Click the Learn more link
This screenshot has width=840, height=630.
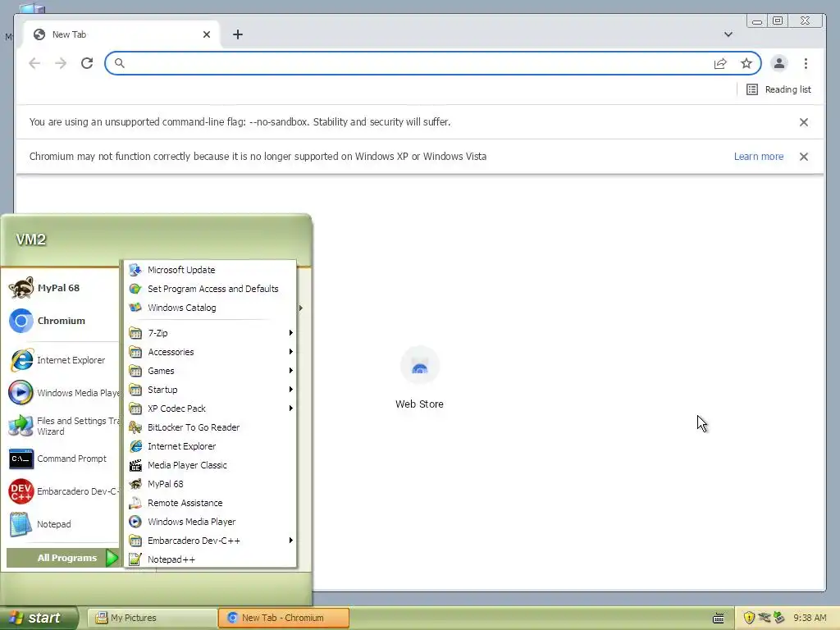click(x=759, y=157)
